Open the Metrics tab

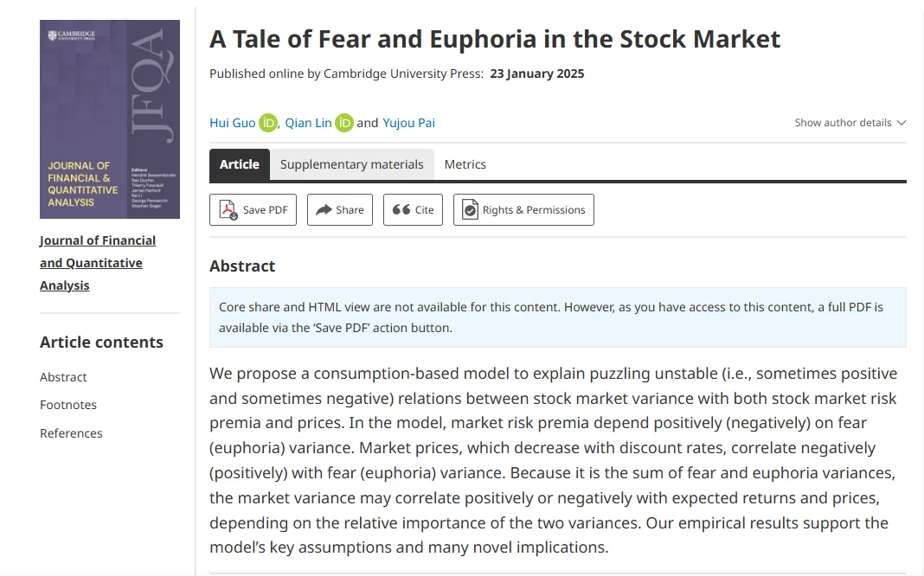[465, 164]
